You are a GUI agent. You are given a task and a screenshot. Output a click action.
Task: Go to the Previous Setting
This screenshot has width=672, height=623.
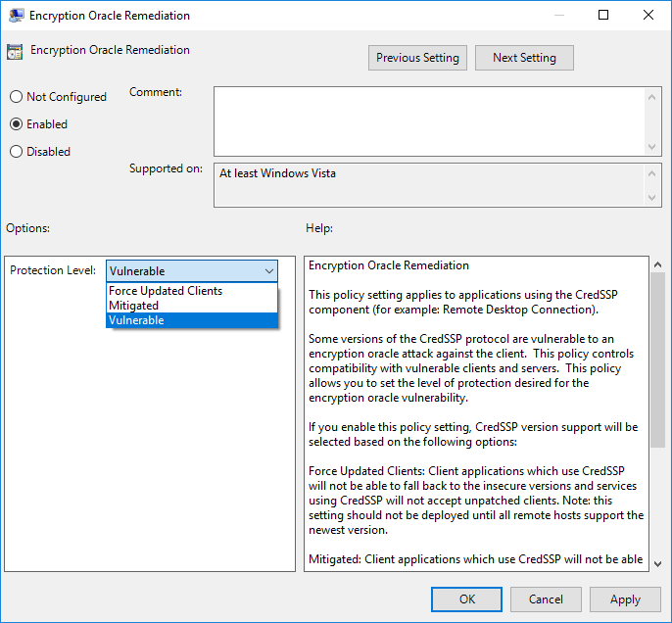pyautogui.click(x=417, y=58)
